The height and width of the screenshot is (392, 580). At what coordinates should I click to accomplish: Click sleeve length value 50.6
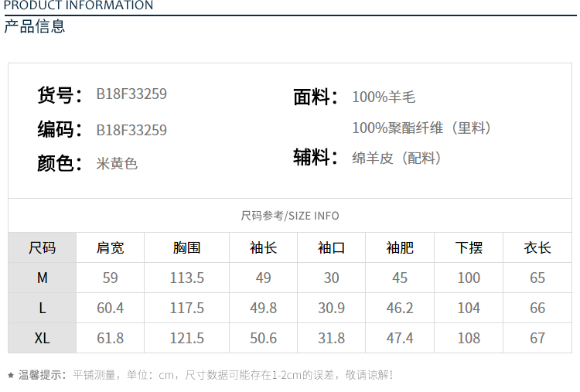tap(264, 338)
